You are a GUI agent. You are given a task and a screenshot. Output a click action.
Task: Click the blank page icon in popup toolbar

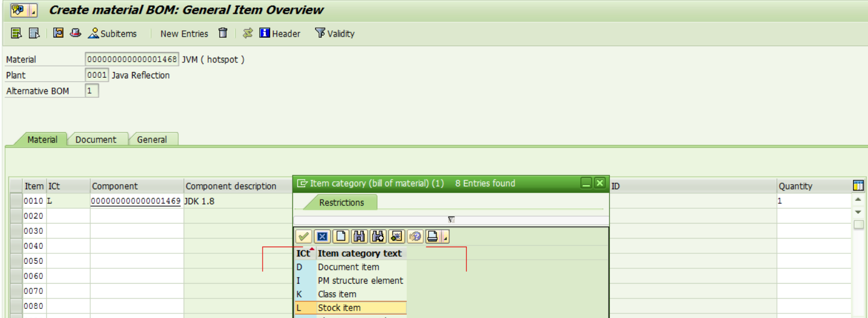[340, 236]
